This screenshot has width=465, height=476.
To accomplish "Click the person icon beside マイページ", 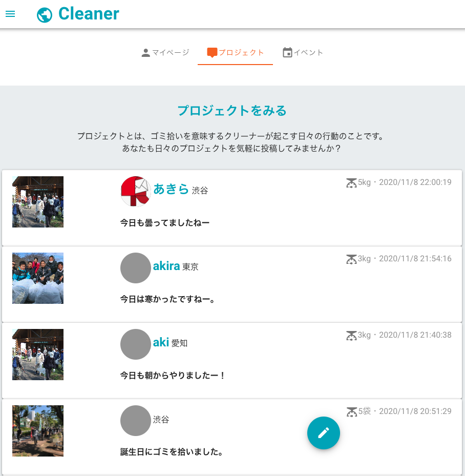I will [145, 52].
